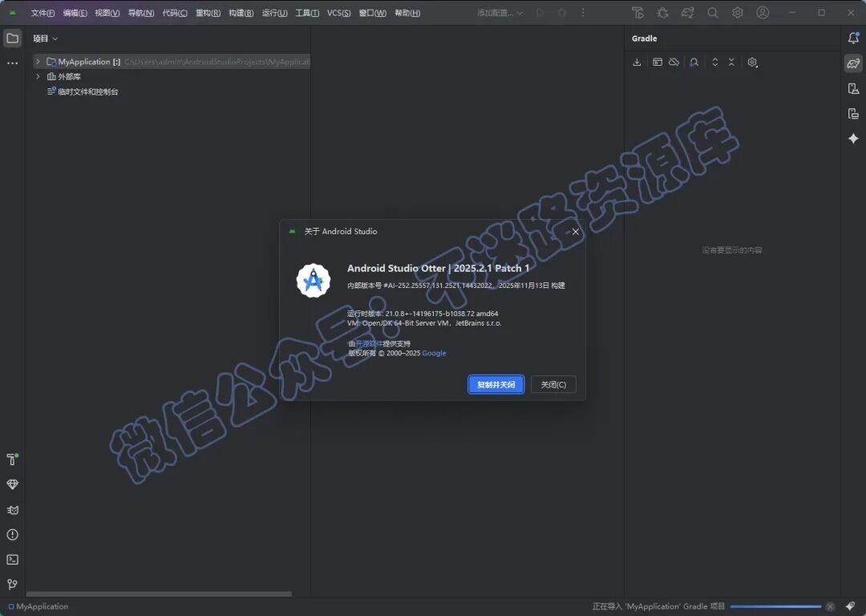Open the Device Manager icon in right sidebar
Screen dimensions: 866x616
pyautogui.click(x=853, y=88)
